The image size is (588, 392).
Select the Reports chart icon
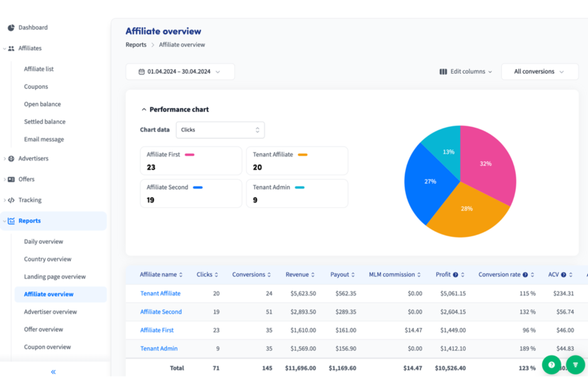(x=11, y=221)
